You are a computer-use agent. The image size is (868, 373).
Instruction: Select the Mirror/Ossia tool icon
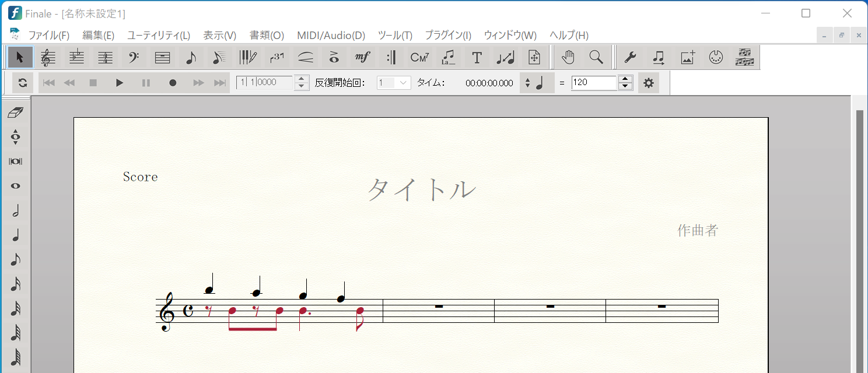(744, 57)
